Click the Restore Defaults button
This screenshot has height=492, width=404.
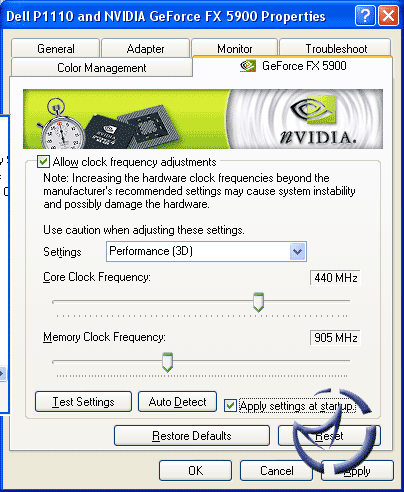point(192,436)
